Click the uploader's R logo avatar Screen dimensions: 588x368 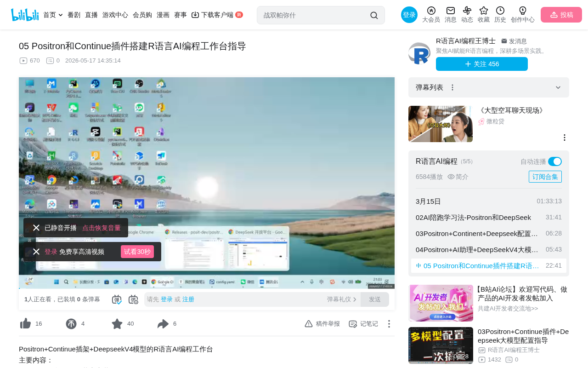[x=419, y=54]
